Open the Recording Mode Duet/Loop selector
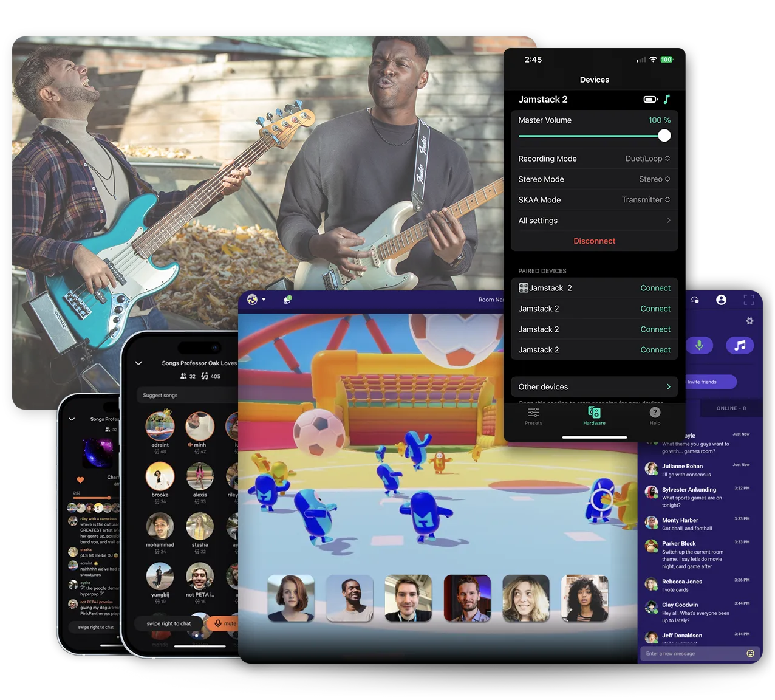 point(647,159)
